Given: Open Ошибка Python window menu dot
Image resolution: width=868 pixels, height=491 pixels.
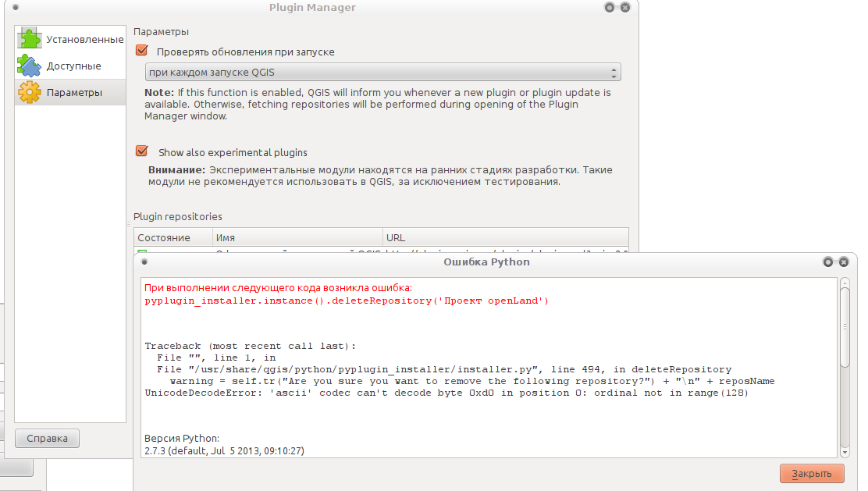Looking at the screenshot, I should click(x=144, y=262).
